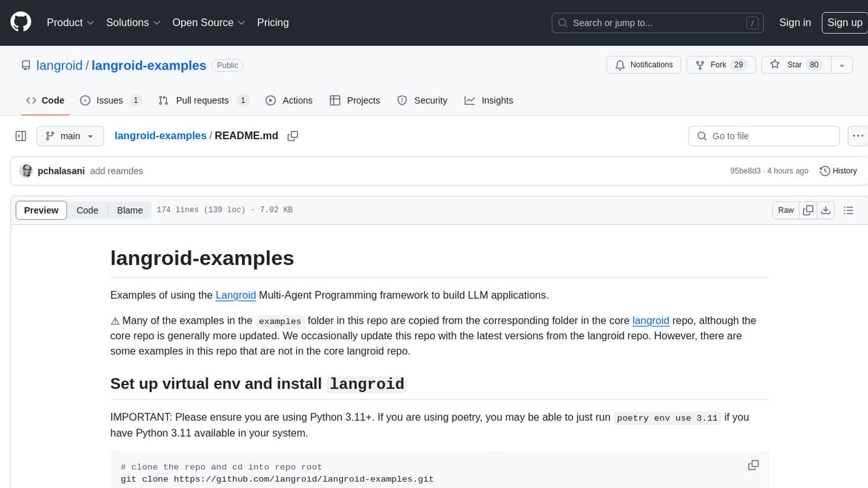
Task: Switch to the Security tab
Action: [422, 100]
